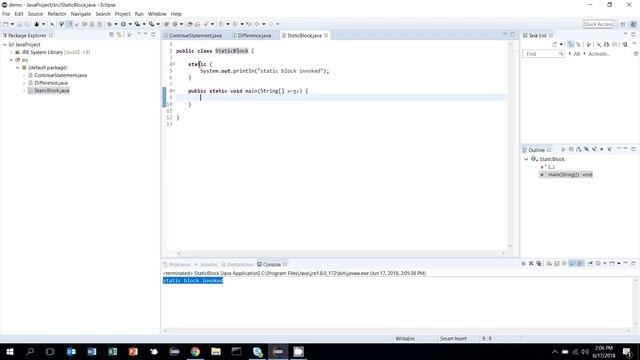Open Word from the taskbar
Screen dimensions: 640x360
tap(91, 351)
